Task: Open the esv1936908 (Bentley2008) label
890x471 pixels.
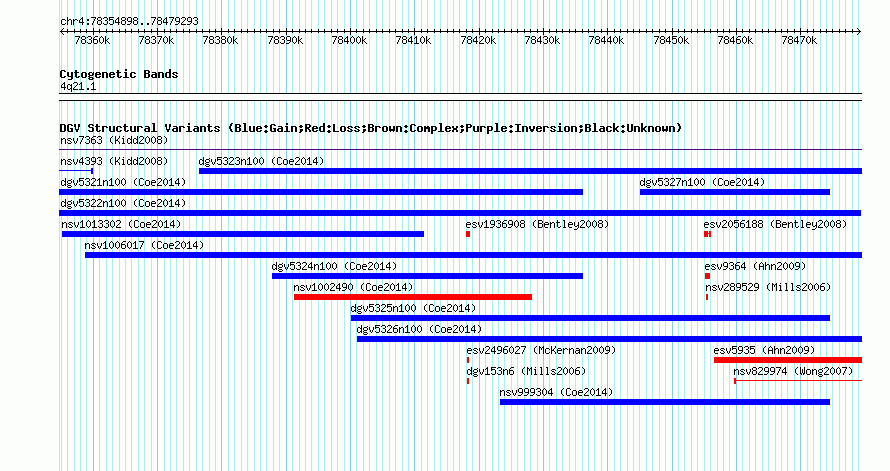Action: (x=537, y=224)
